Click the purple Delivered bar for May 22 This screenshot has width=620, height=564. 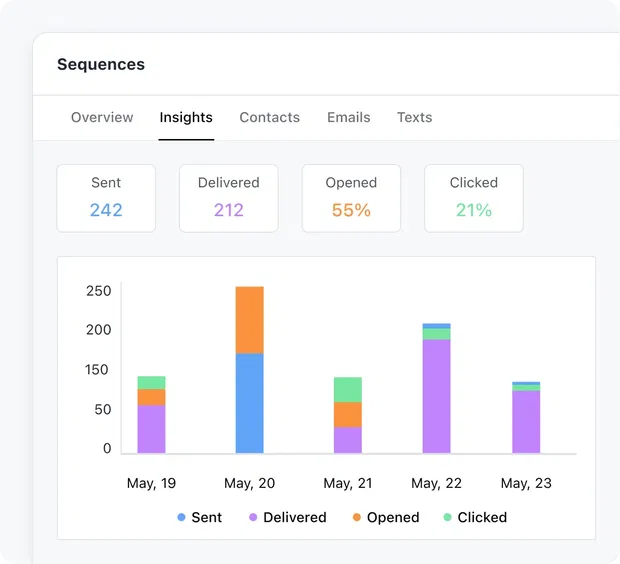click(x=436, y=396)
